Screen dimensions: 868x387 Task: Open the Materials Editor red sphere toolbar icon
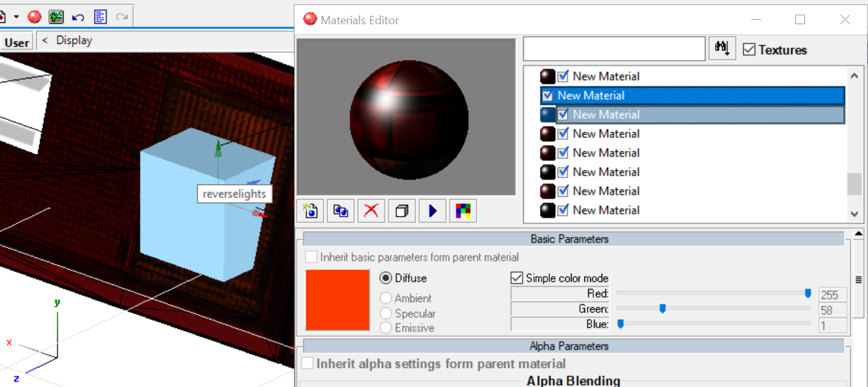pos(34,17)
